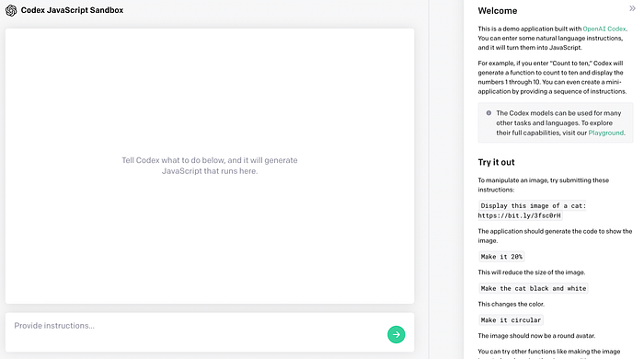Click the 'Count to ten' example paragraph
Viewport: 644px width, 359px height.
tap(552, 77)
